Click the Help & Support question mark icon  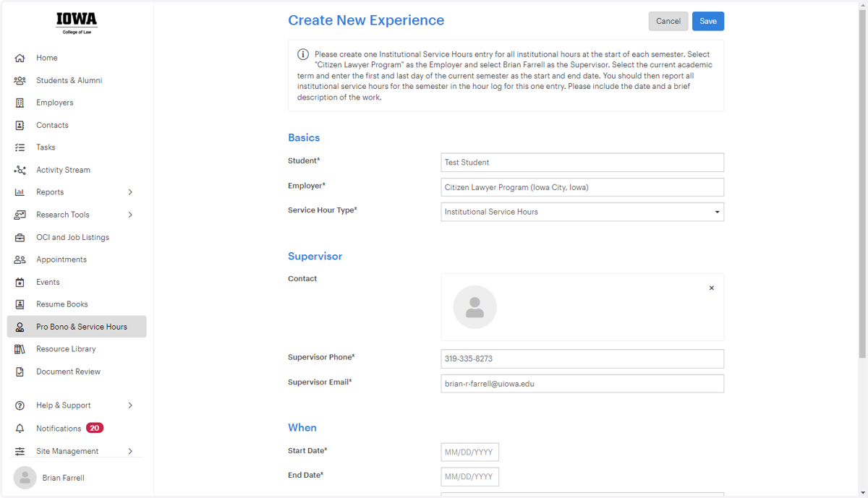click(20, 405)
